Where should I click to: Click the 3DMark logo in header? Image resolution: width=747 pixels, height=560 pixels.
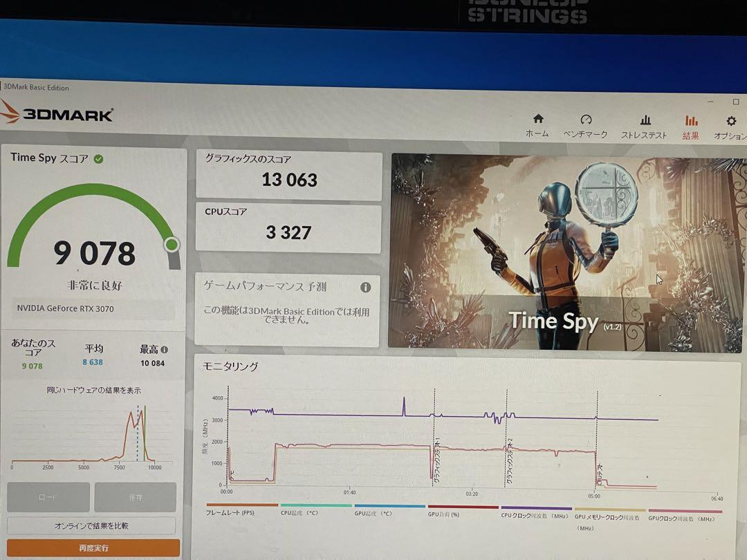(x=57, y=114)
